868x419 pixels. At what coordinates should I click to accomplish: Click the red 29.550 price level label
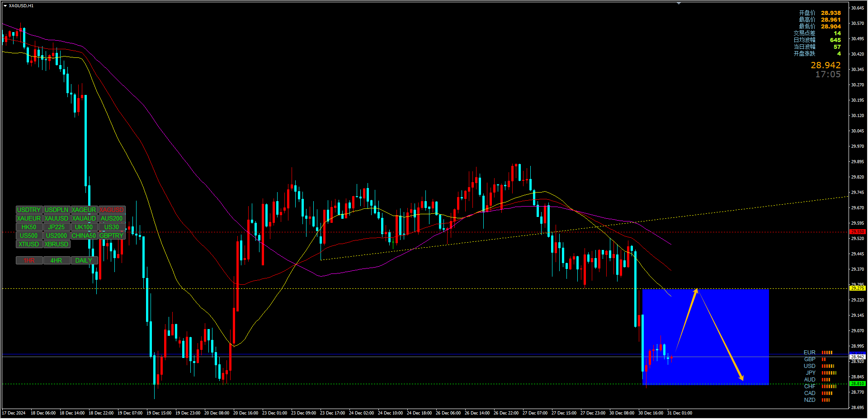[858, 232]
